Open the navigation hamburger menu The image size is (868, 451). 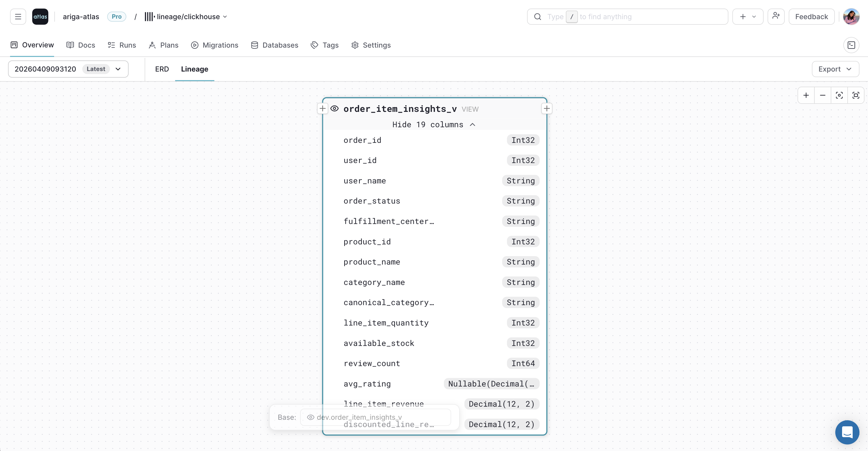(18, 16)
